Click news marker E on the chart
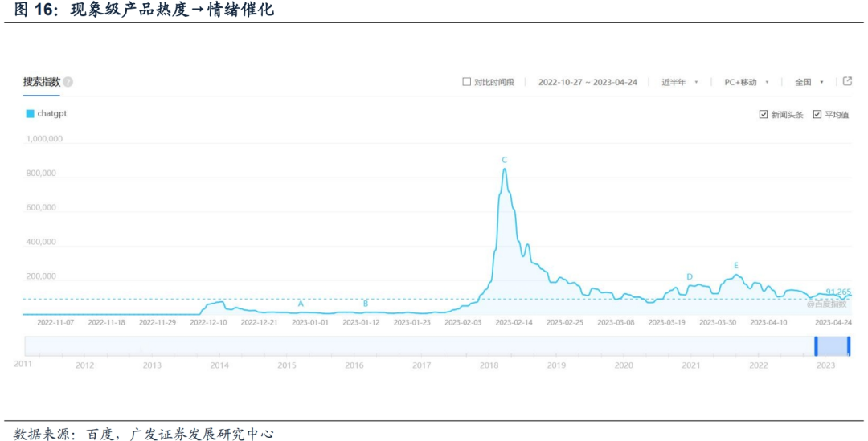Image resolution: width=868 pixels, height=441 pixels. [735, 265]
